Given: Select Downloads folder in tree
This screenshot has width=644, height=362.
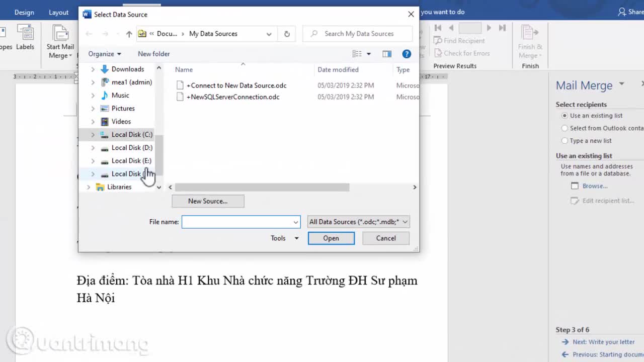Looking at the screenshot, I should click(127, 69).
